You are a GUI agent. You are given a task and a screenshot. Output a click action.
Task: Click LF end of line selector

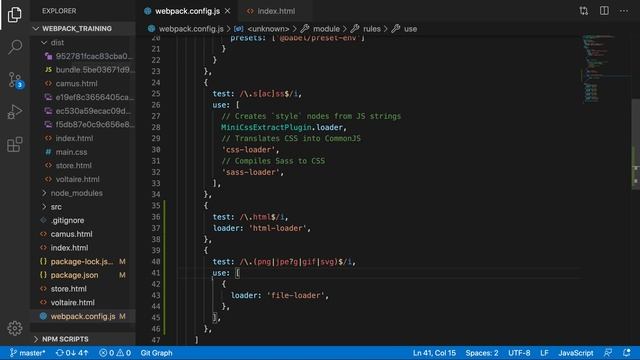544,353
